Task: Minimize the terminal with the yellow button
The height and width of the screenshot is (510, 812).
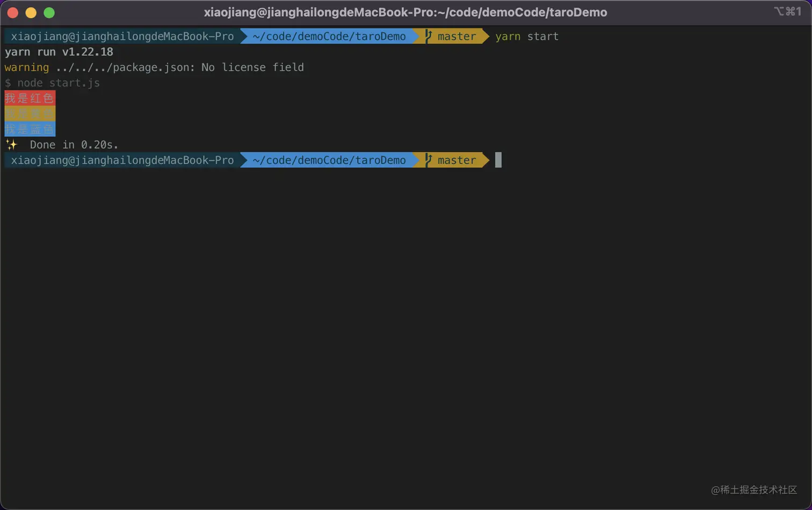Action: pos(31,13)
